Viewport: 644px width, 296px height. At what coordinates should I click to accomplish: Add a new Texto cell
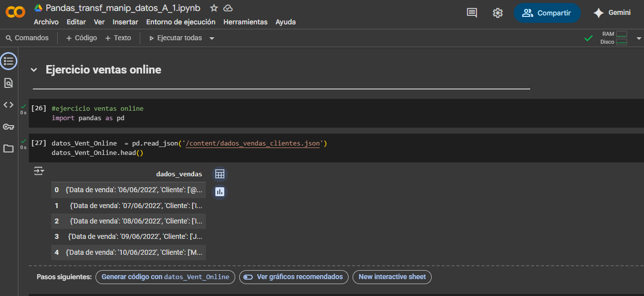tap(118, 38)
